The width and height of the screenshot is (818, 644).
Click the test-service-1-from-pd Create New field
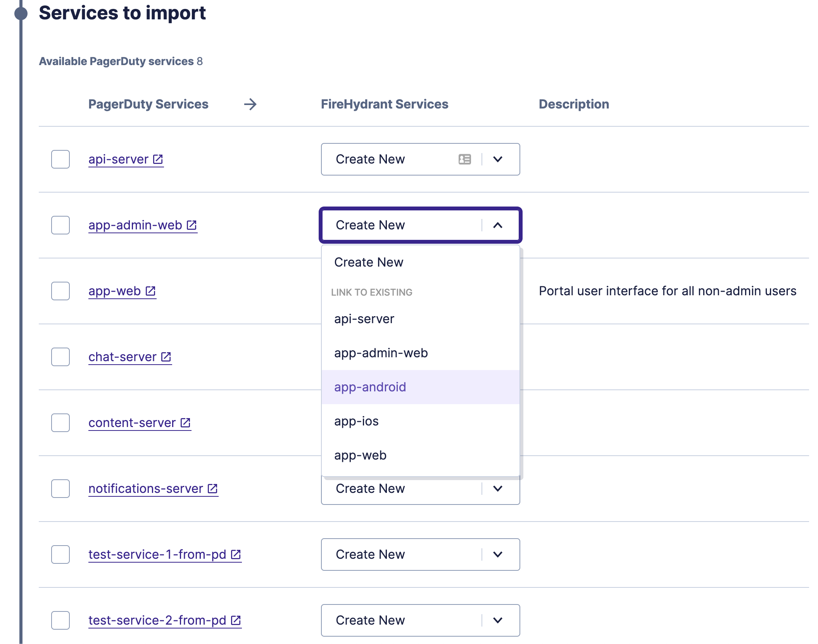pyautogui.click(x=421, y=554)
